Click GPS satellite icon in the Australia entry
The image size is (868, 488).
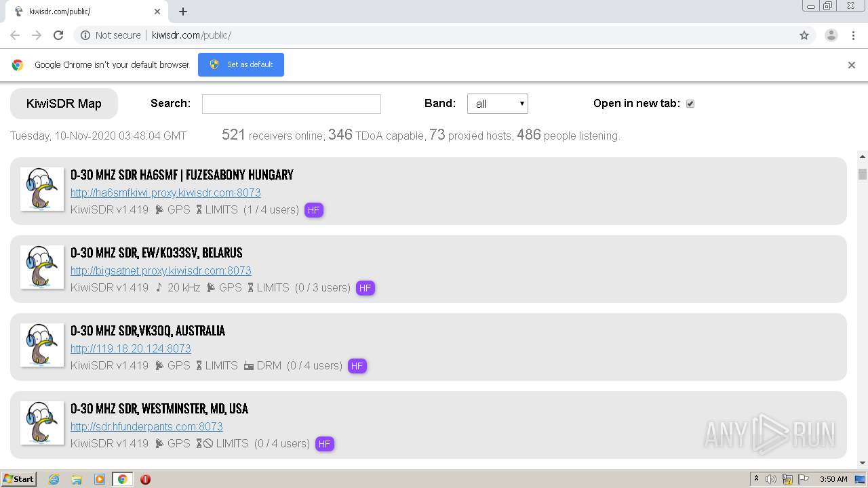pyautogui.click(x=159, y=366)
